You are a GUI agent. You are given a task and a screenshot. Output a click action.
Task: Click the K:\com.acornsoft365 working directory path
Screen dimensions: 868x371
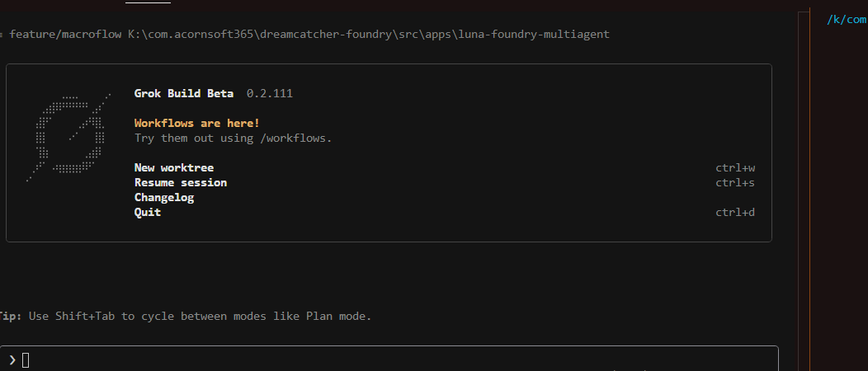click(369, 35)
